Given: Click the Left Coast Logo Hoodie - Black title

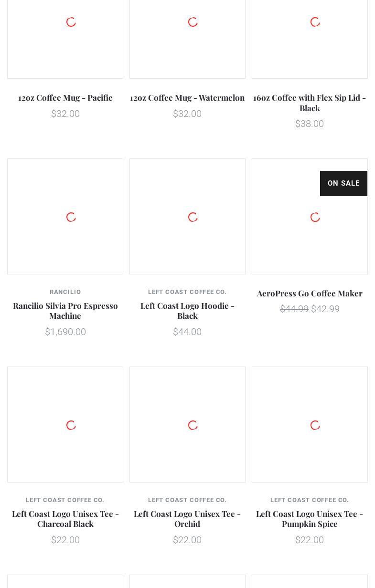Looking at the screenshot, I should (187, 311).
